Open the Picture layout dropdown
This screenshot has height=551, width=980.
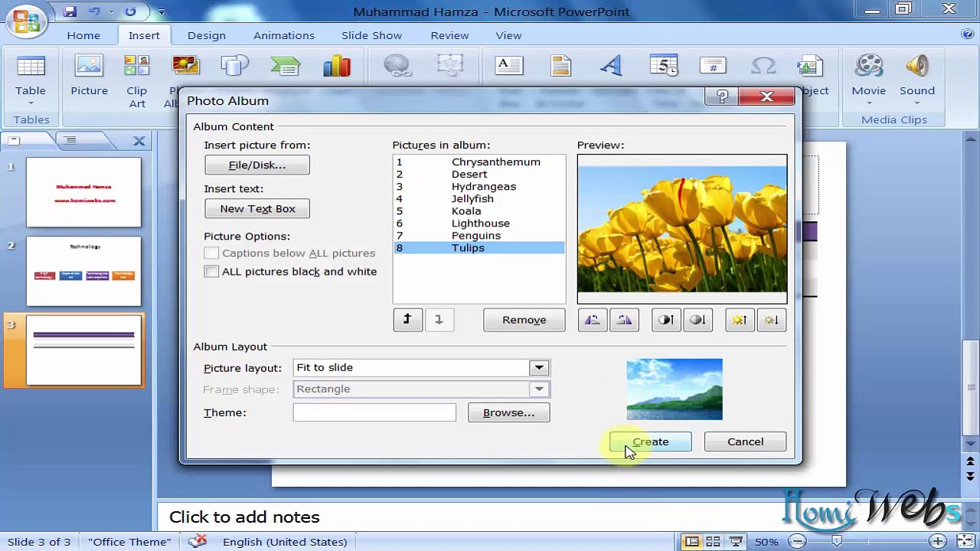pyautogui.click(x=539, y=368)
